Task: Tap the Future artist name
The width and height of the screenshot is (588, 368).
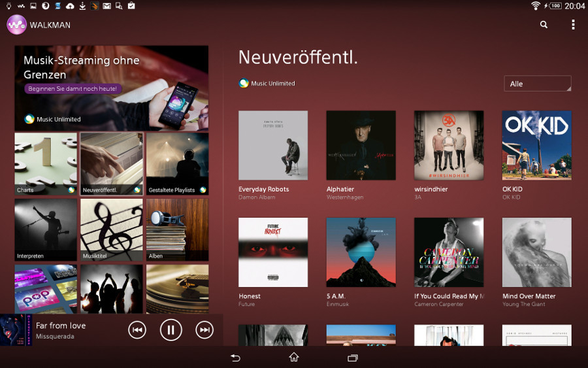Action: point(246,304)
